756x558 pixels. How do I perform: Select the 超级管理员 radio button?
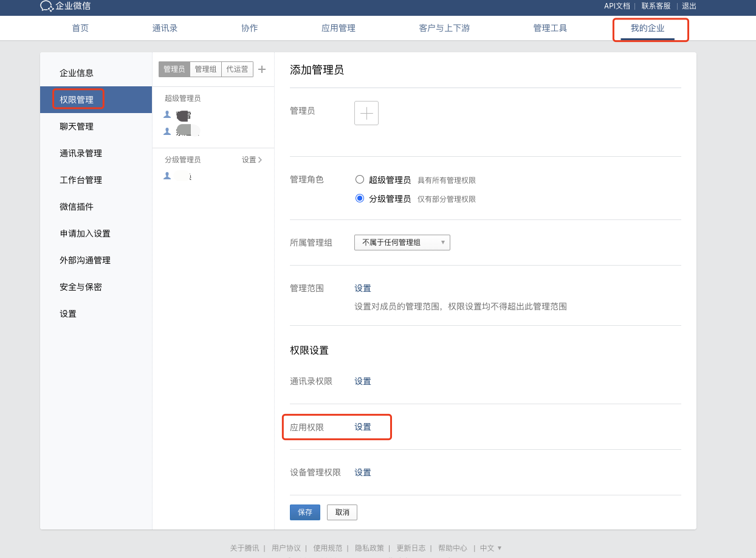(x=360, y=179)
